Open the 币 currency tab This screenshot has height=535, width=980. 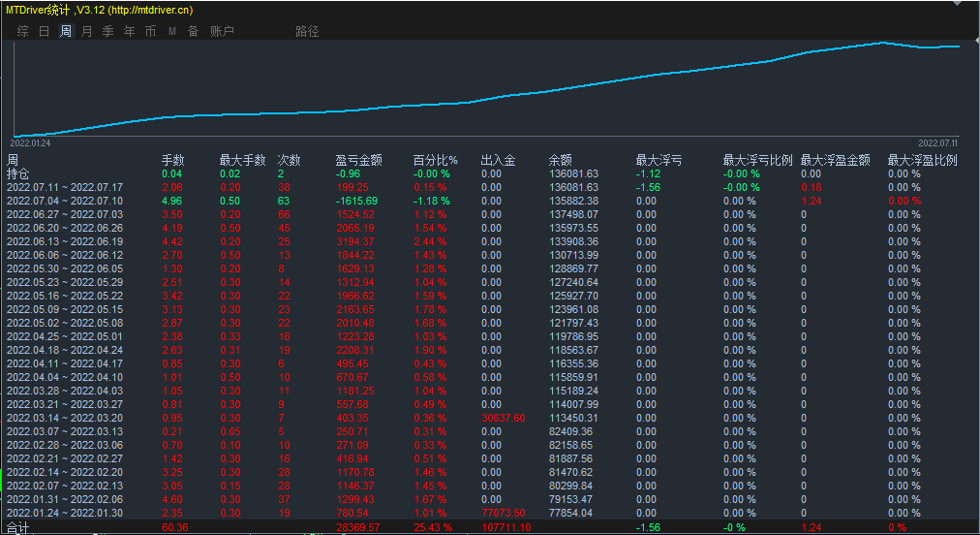point(150,31)
